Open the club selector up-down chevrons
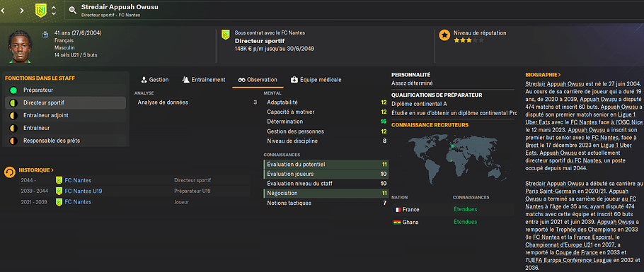Image resolution: width=644 pixels, height=272 pixels. pyautogui.click(x=53, y=11)
